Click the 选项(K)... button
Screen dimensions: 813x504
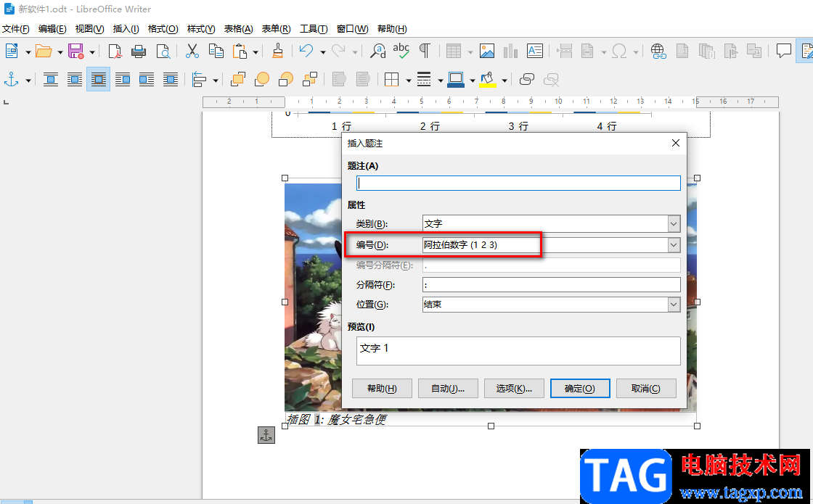515,389
